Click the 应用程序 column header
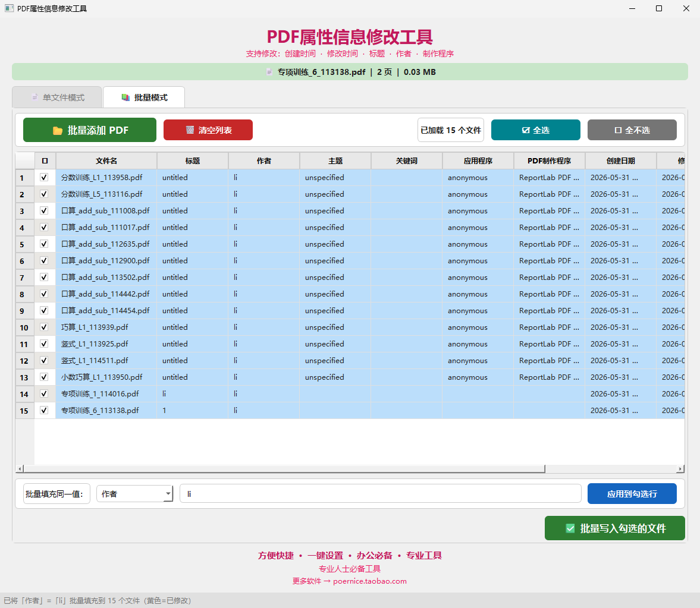The image size is (700, 608). 478,160
